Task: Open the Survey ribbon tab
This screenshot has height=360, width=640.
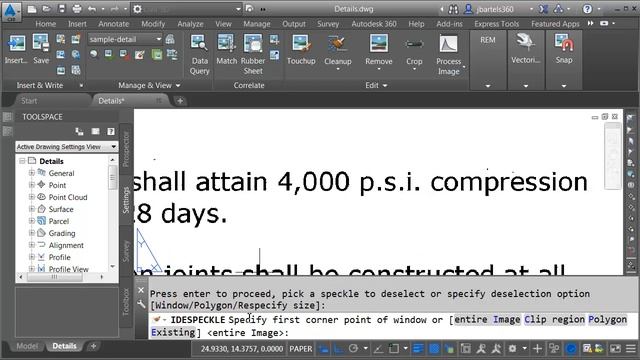Action: coord(328,24)
